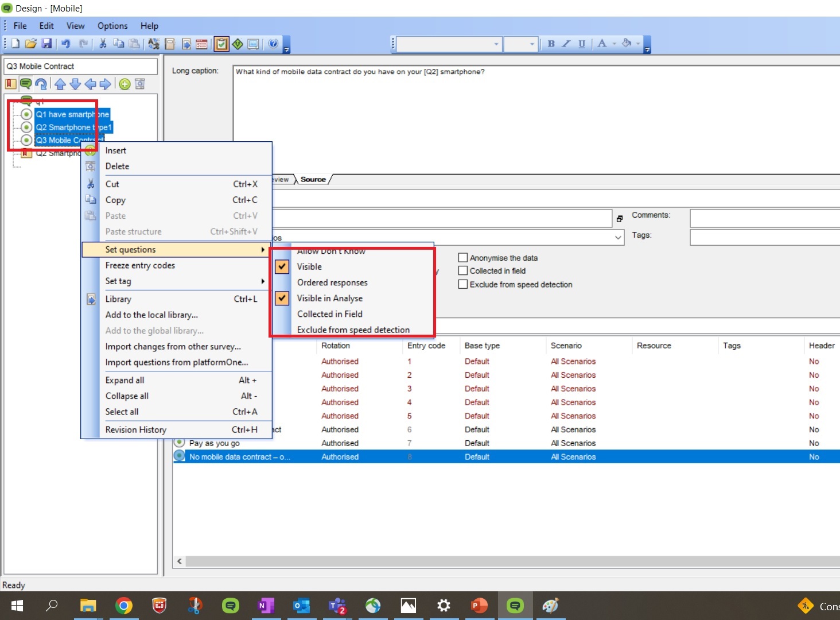Open the formatting toolbar overflow options arrow

pyautogui.click(x=647, y=45)
